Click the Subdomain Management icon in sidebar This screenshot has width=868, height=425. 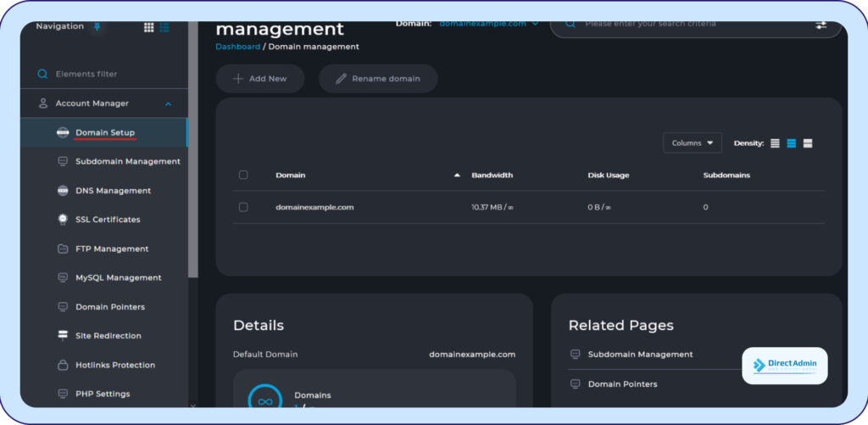(63, 161)
